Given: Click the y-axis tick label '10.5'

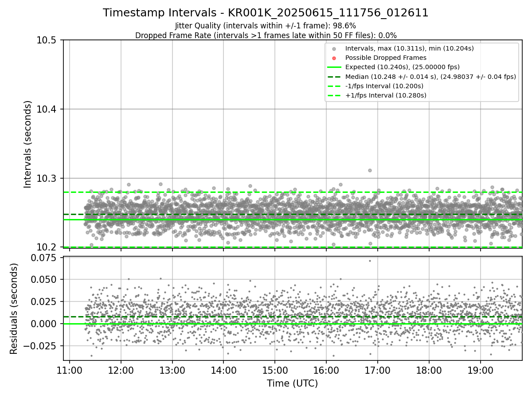Looking at the screenshot, I should coord(47,40).
